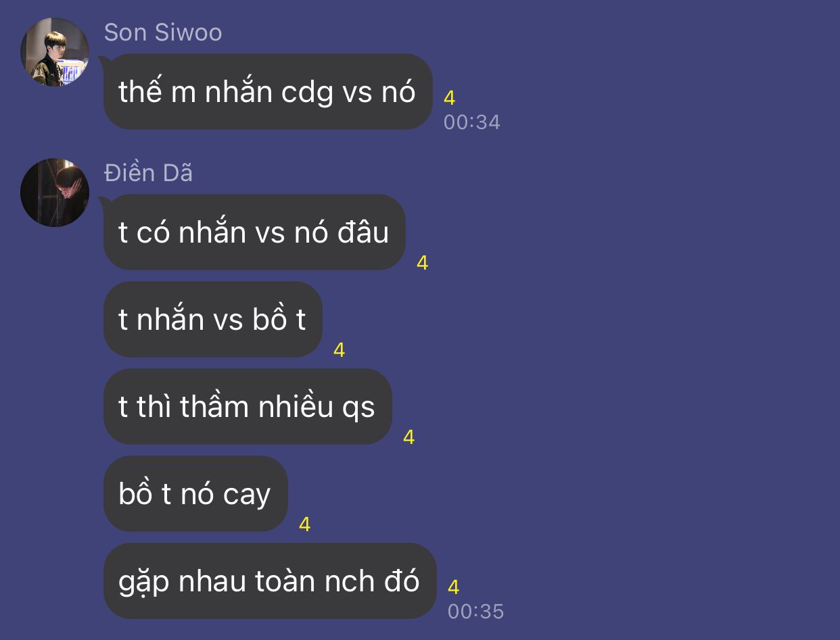Select message "gặp nhau toàn nch đó"
Viewport: 840px width, 640px height.
tap(270, 581)
